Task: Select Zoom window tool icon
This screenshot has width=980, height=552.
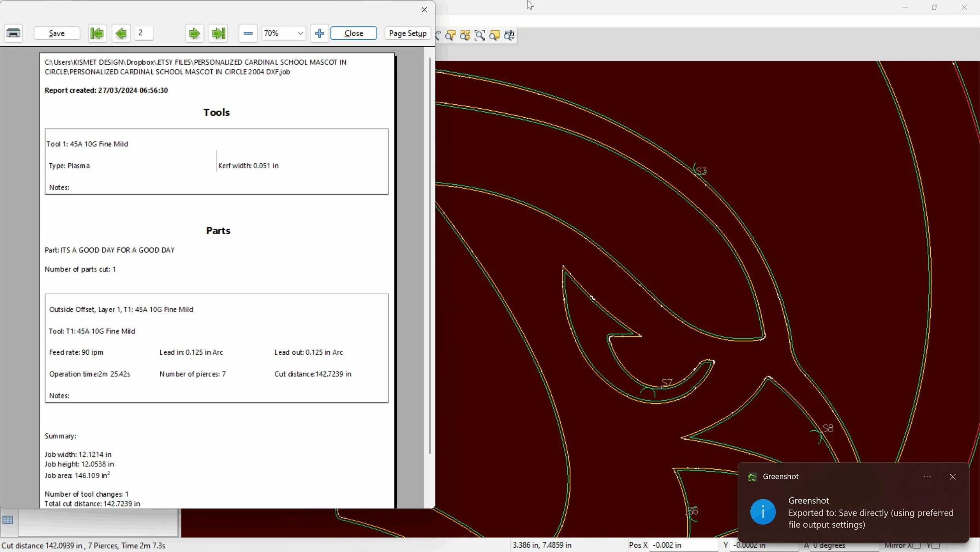Action: pos(480,35)
